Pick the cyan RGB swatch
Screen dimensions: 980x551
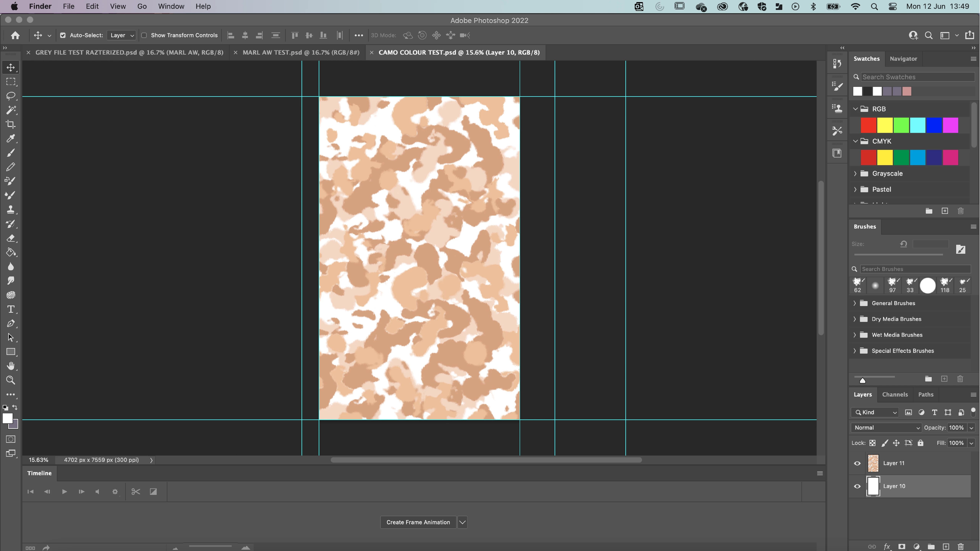pyautogui.click(x=918, y=125)
